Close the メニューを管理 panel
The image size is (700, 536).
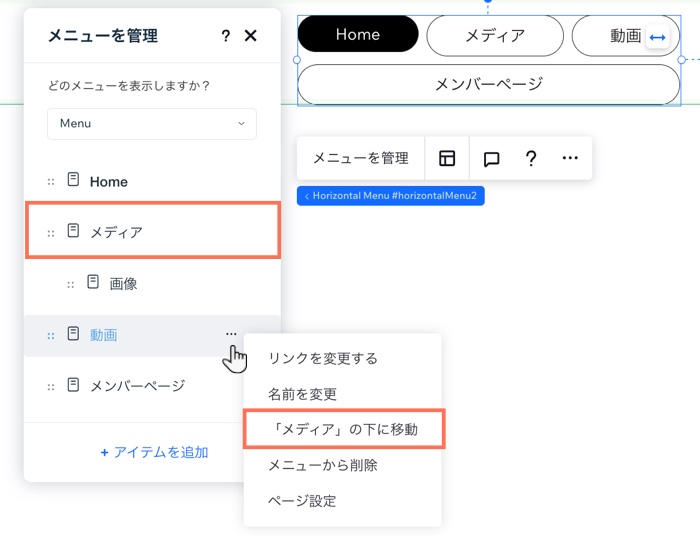[x=250, y=36]
